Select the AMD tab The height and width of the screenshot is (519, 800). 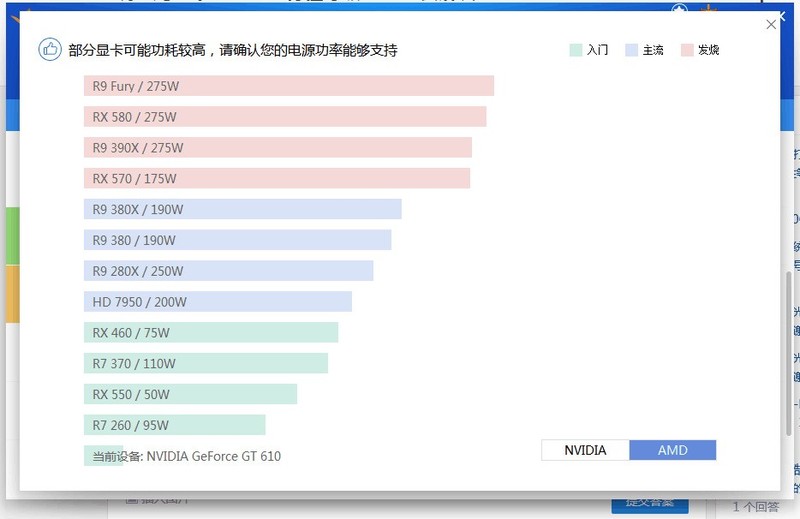[673, 450]
